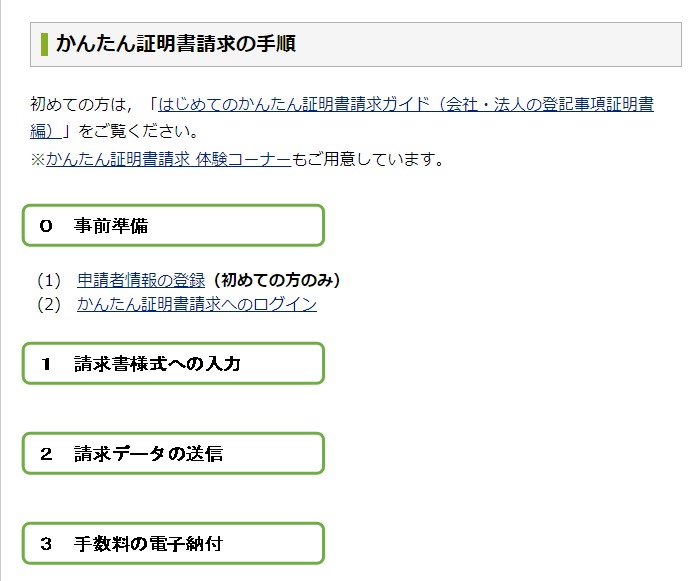Click the green bar beside the page title
The width and height of the screenshot is (695, 581).
45,44
